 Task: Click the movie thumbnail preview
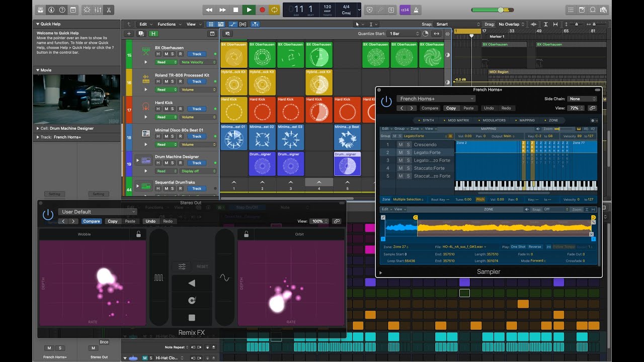click(x=76, y=100)
